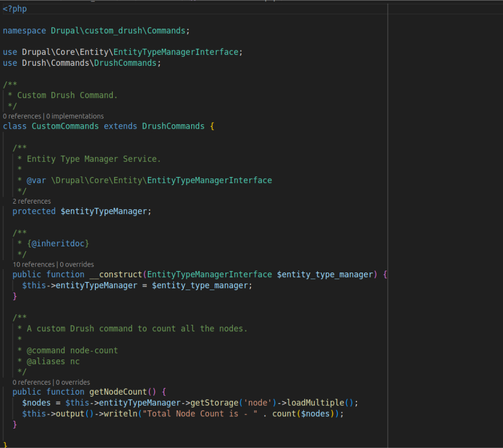Image resolution: width=503 pixels, height=448 pixels.
Task: Click the class name 'CustomCommands'
Action: pos(65,126)
